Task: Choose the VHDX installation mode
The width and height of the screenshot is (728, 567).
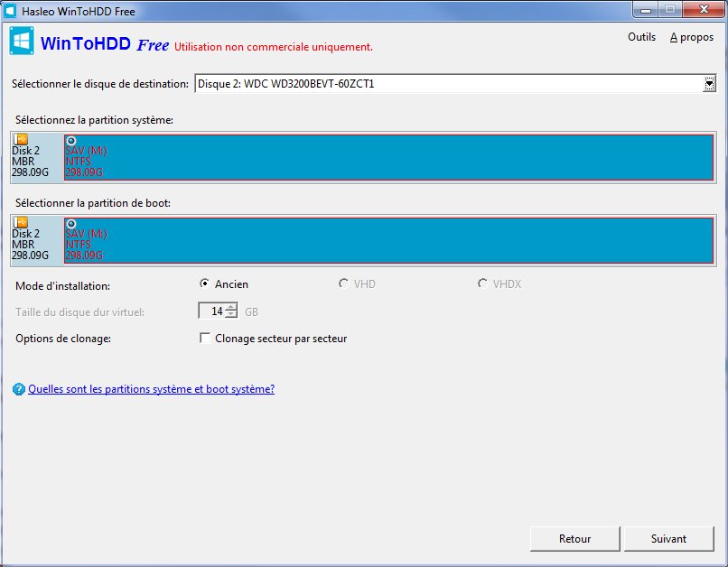Action: coord(482,283)
